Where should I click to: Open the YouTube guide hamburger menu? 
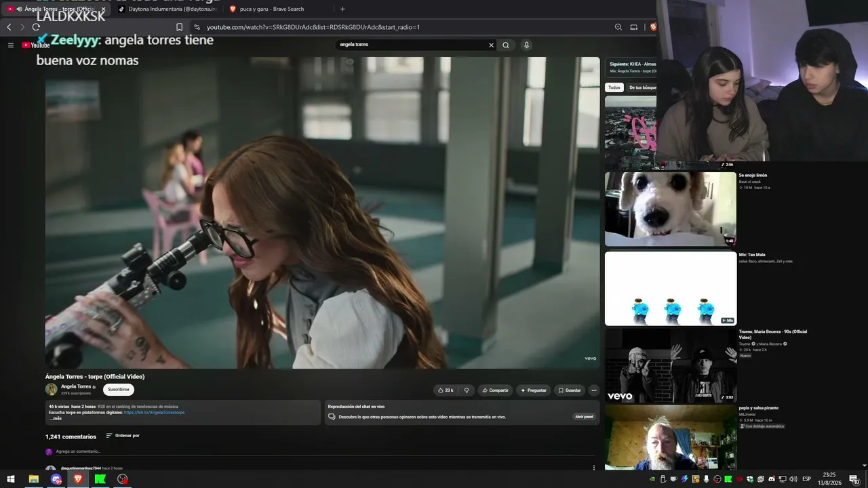11,45
